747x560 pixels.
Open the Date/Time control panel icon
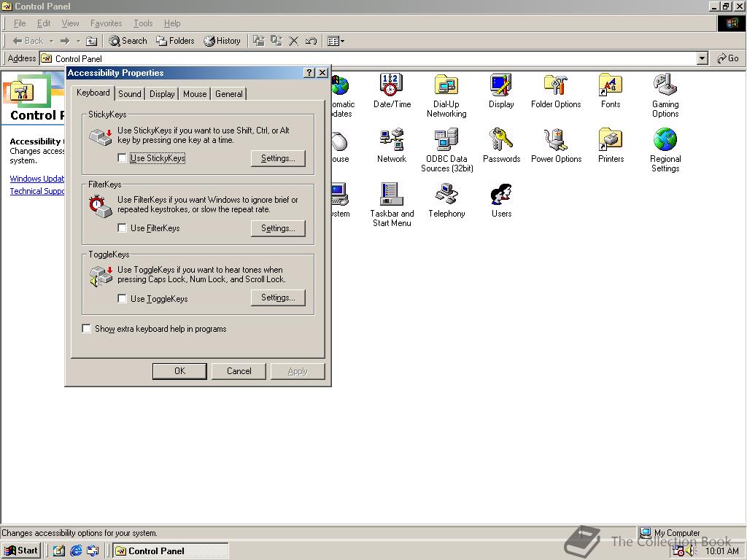click(x=392, y=90)
